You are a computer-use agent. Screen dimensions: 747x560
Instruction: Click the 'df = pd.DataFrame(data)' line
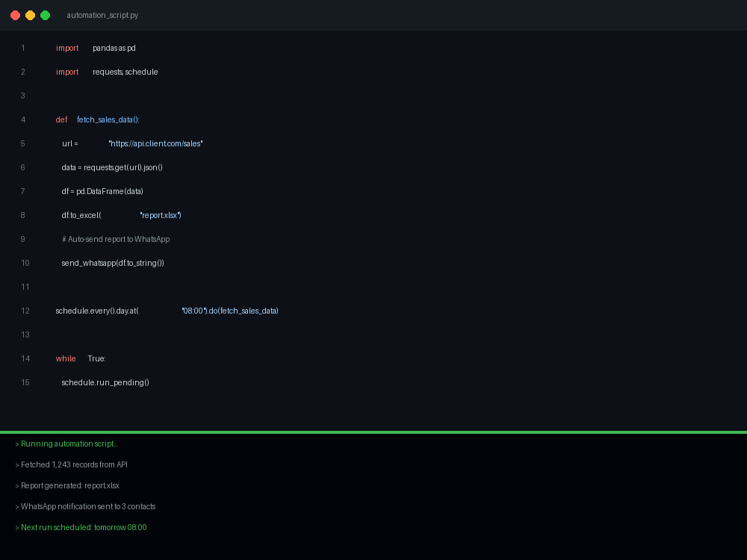(x=102, y=191)
